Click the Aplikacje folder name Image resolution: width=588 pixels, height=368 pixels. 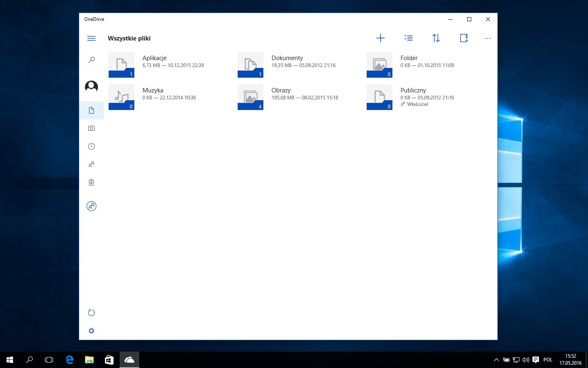click(x=154, y=58)
